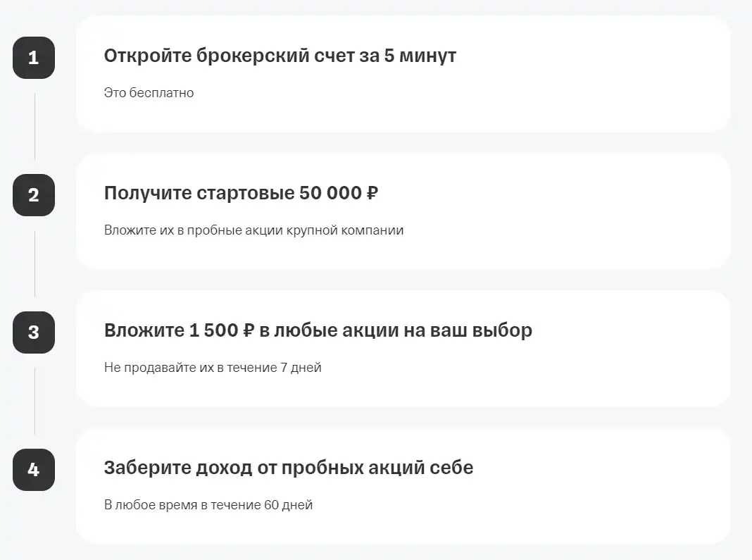Screen dimensions: 752x560
Task: Click the 'Получите стартовые 50 000 ₽' heading
Action: pyautogui.click(x=242, y=193)
